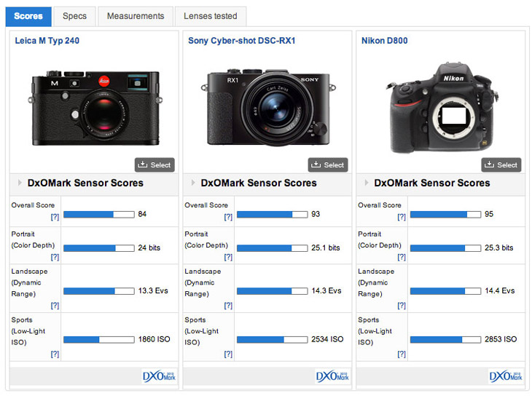Click "Sports (Low-Light ISO)" label in Sony column
532x396 pixels.
point(202,331)
